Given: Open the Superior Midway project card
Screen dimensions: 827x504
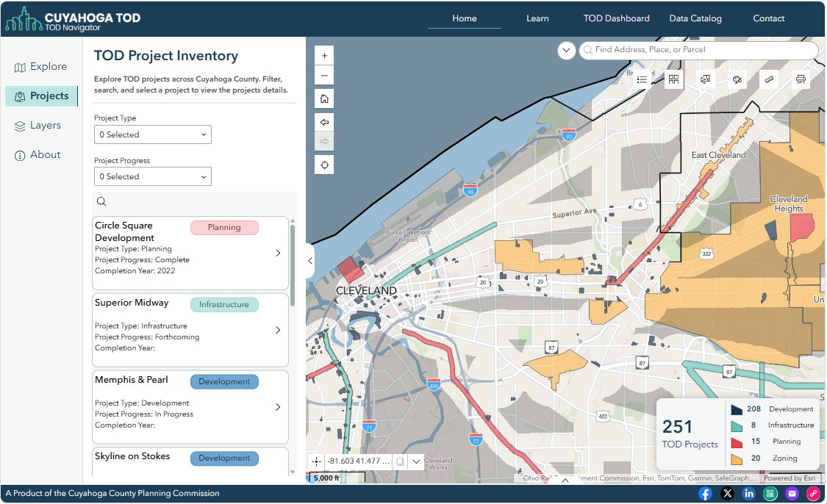Looking at the screenshot, I should tap(190, 330).
